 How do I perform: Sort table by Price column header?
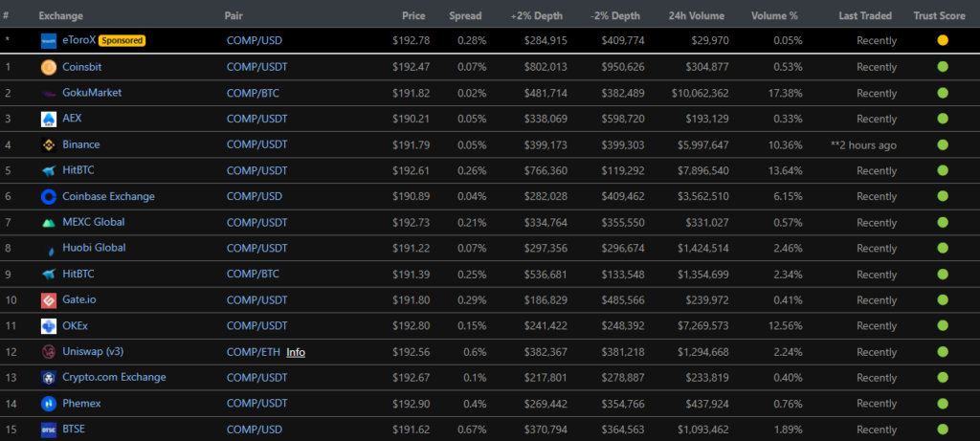click(x=413, y=15)
